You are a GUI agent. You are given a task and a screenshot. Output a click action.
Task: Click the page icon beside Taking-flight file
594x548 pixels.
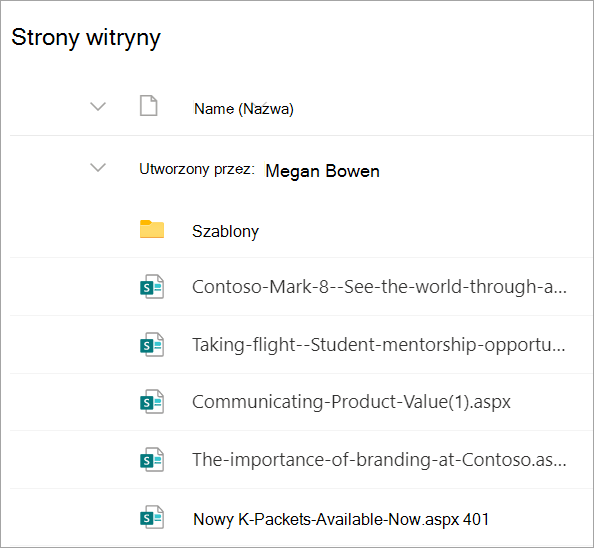pyautogui.click(x=152, y=345)
